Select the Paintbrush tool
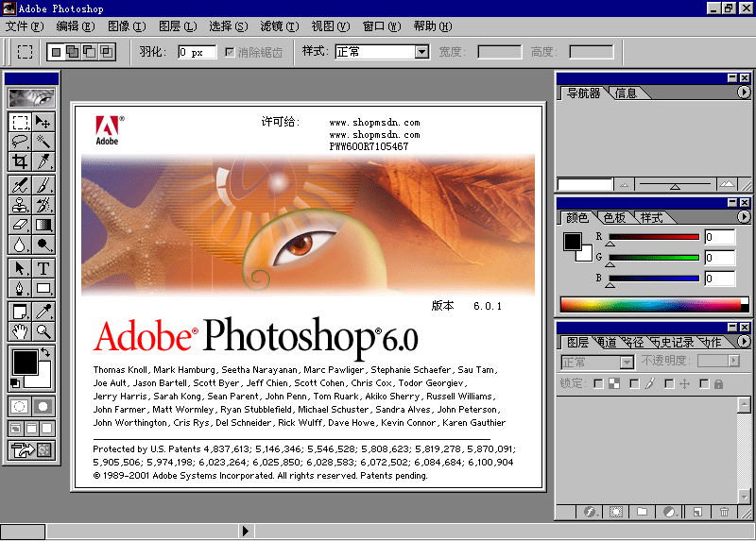This screenshot has height=541, width=756. 43,185
